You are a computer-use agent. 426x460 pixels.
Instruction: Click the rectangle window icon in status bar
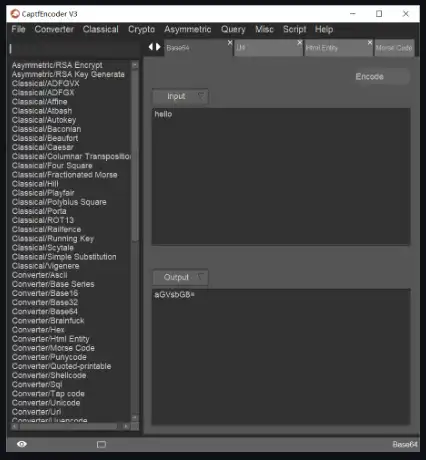coord(101,444)
